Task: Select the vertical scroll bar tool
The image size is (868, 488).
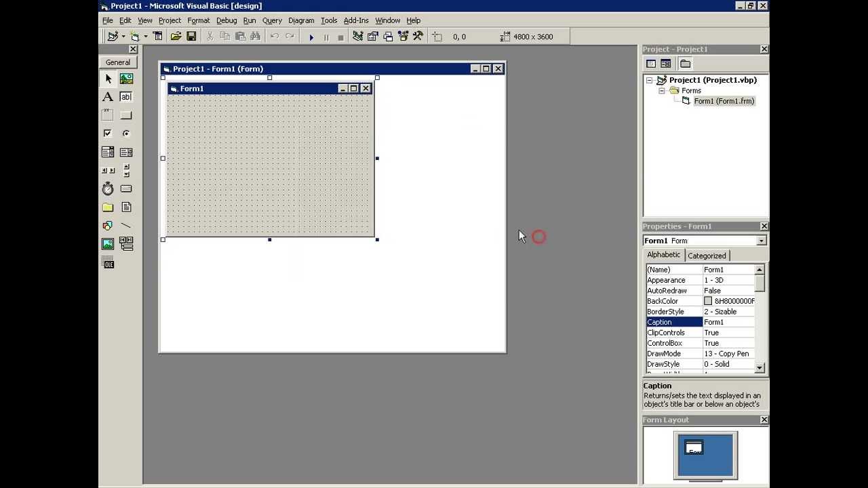Action: 126,170
